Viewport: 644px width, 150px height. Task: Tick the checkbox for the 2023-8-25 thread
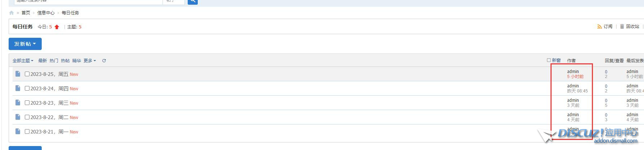[x=27, y=74]
